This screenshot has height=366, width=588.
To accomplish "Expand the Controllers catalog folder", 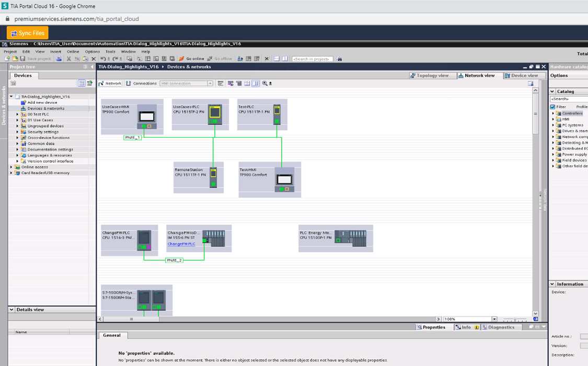I will coord(553,113).
